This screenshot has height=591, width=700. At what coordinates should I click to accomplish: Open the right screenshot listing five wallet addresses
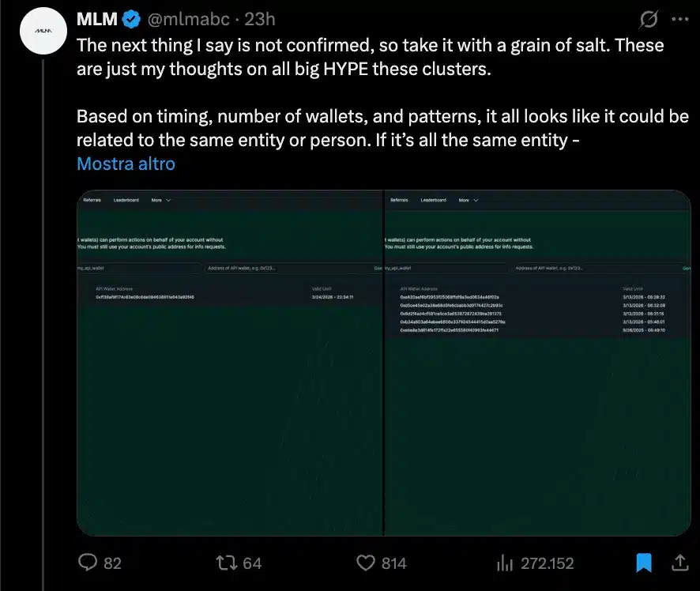point(537,363)
